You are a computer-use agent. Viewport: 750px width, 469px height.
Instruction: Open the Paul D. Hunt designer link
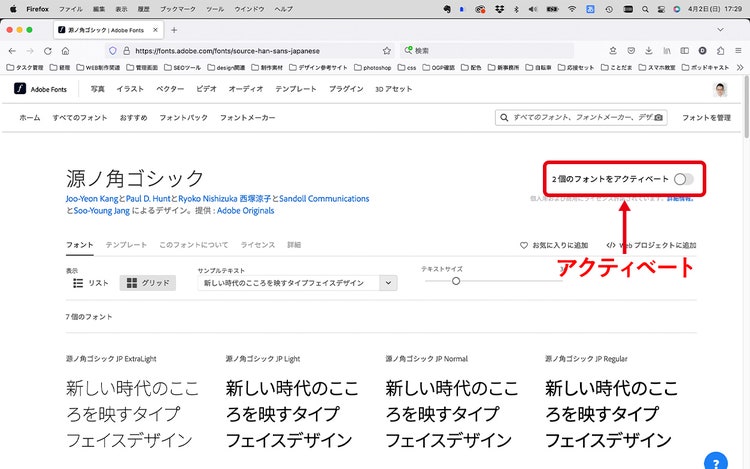(148, 198)
